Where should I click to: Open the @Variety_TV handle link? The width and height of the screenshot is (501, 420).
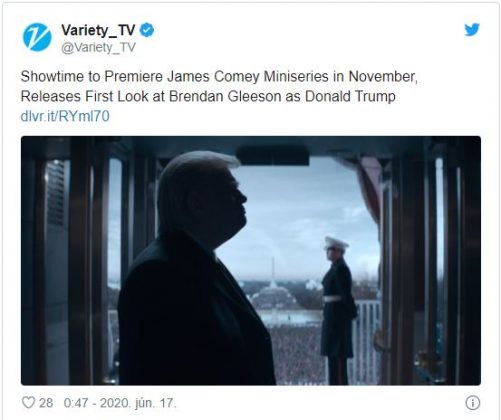coord(98,47)
